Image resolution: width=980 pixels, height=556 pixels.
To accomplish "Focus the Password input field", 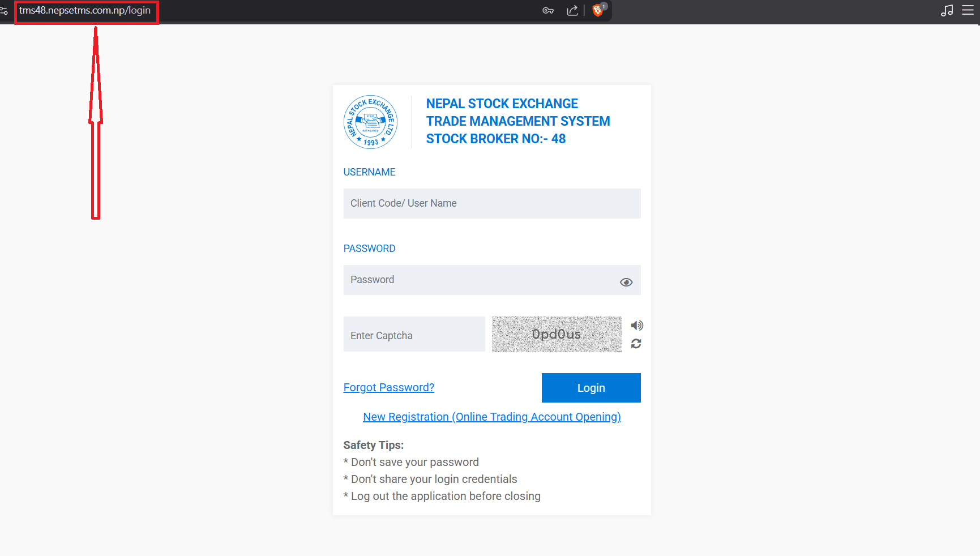I will point(492,280).
